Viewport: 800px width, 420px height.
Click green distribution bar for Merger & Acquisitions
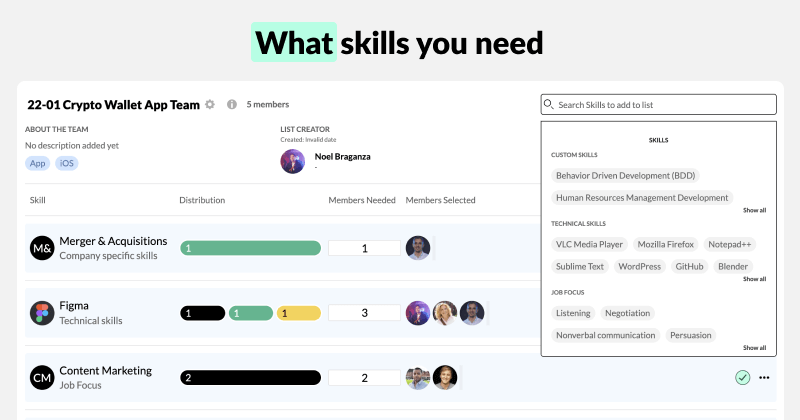[x=251, y=248]
